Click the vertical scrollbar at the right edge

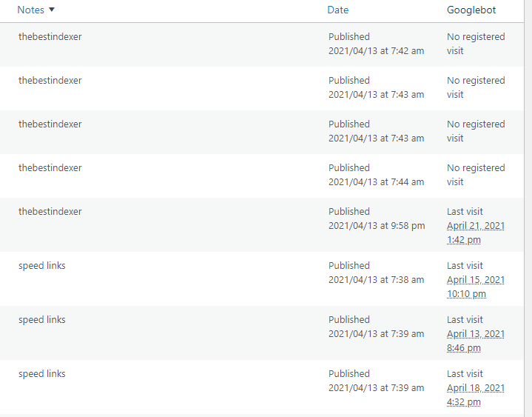point(528,209)
